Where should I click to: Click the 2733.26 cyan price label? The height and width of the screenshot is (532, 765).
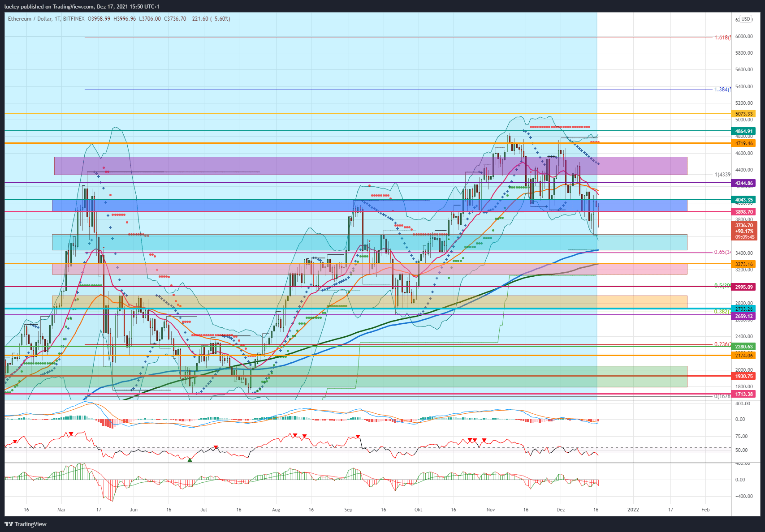744,309
